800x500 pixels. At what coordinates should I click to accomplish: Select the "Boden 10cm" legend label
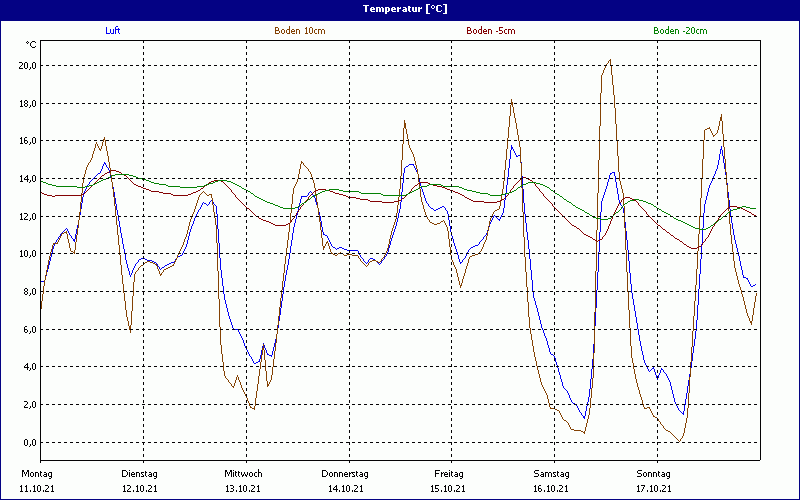pos(300,31)
